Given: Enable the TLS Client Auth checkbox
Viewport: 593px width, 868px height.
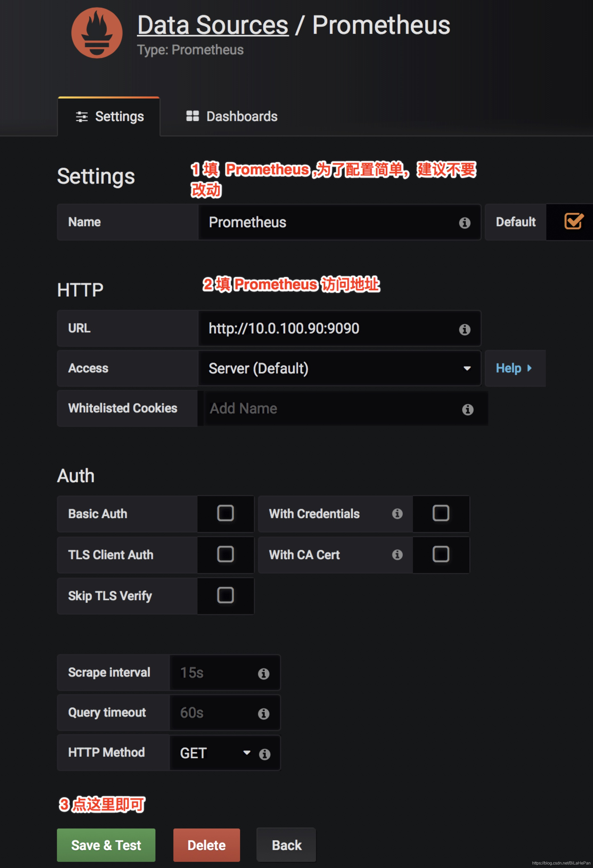Looking at the screenshot, I should pyautogui.click(x=225, y=554).
